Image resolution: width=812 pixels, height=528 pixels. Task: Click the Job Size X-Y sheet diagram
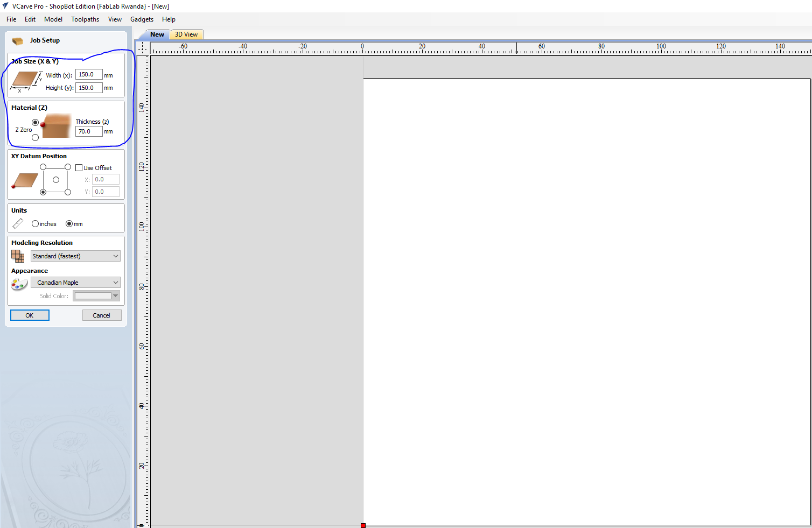(x=26, y=81)
